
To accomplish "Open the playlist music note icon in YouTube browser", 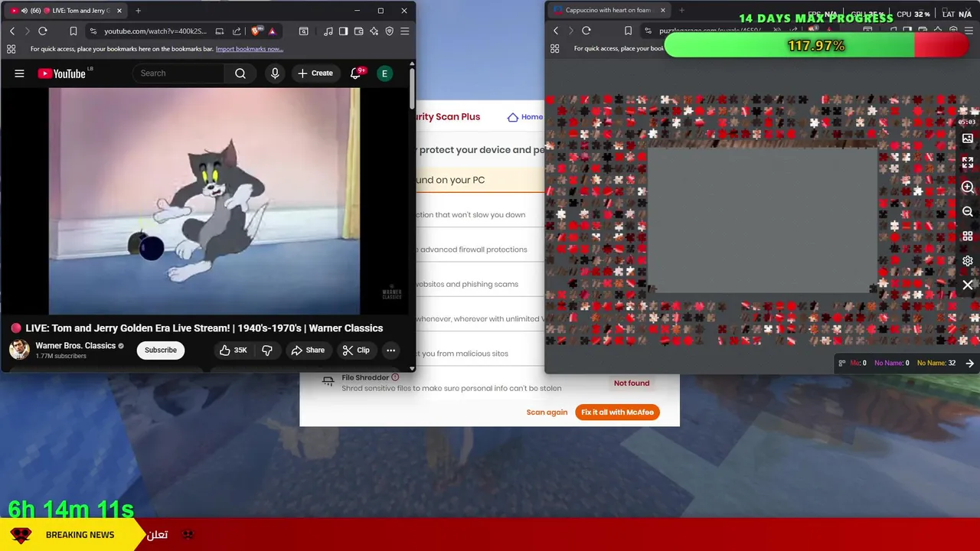I will click(x=328, y=31).
